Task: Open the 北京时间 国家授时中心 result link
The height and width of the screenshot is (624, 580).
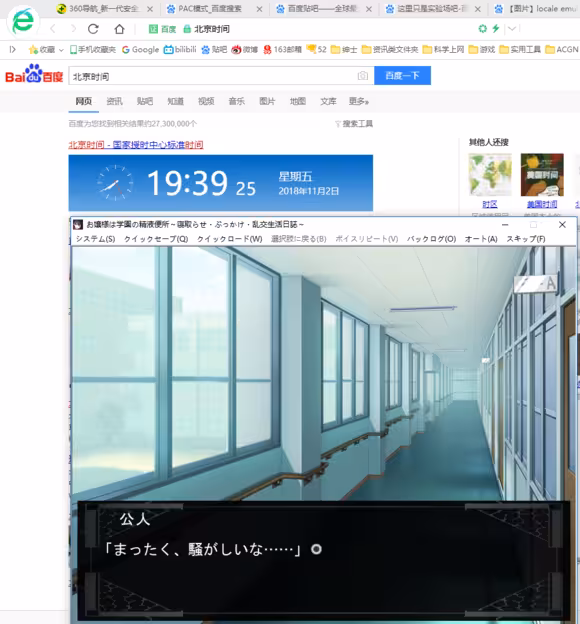Action: click(136, 144)
